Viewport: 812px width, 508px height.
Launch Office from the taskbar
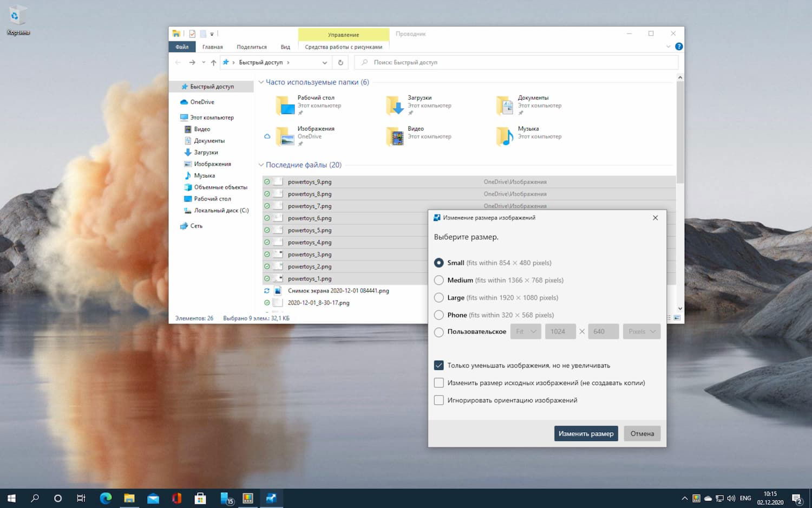(176, 498)
